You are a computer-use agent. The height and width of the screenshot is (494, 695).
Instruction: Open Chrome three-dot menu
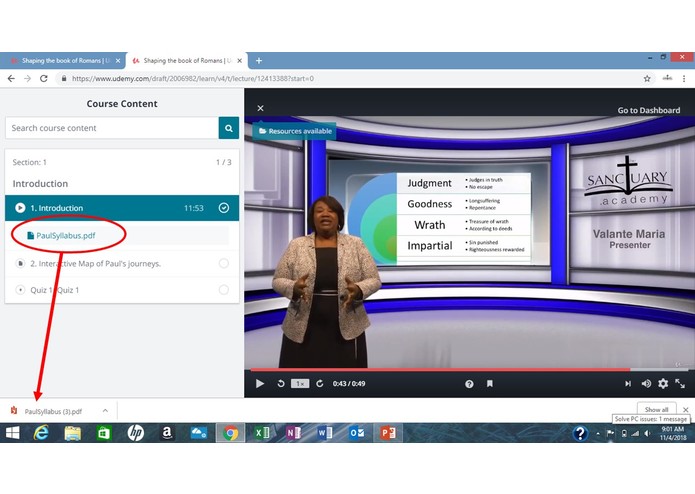684,78
